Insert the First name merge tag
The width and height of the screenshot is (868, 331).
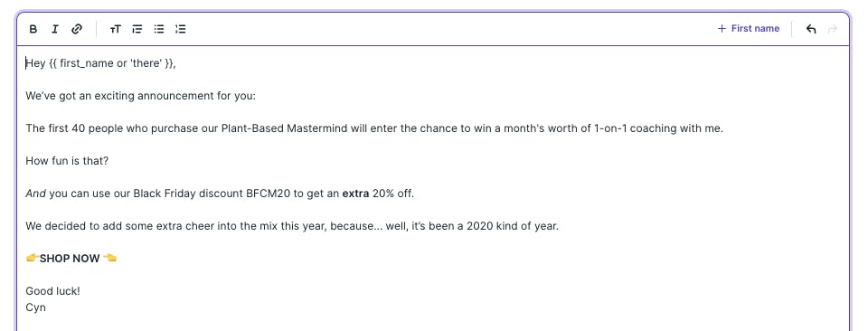[x=749, y=29]
